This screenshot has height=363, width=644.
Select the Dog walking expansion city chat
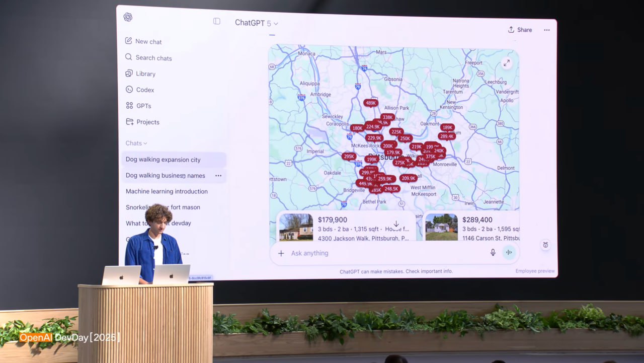(163, 160)
